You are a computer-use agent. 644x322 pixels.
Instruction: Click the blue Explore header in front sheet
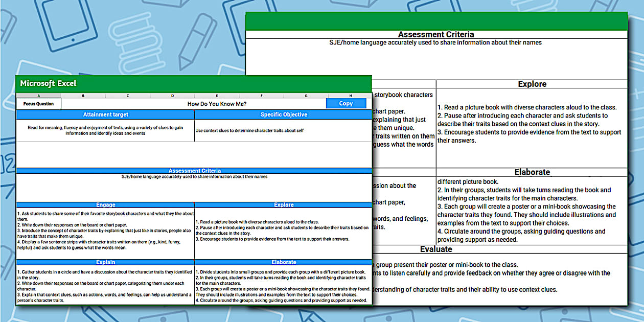click(283, 204)
